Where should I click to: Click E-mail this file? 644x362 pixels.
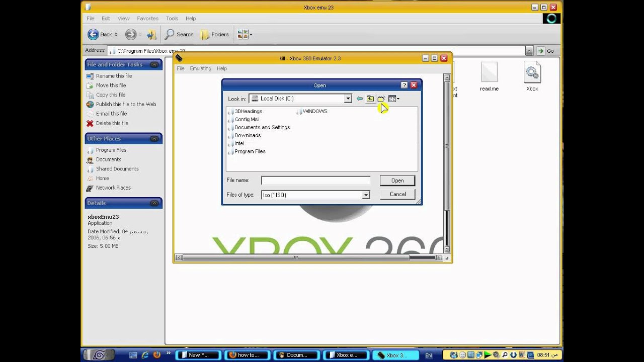(x=111, y=114)
